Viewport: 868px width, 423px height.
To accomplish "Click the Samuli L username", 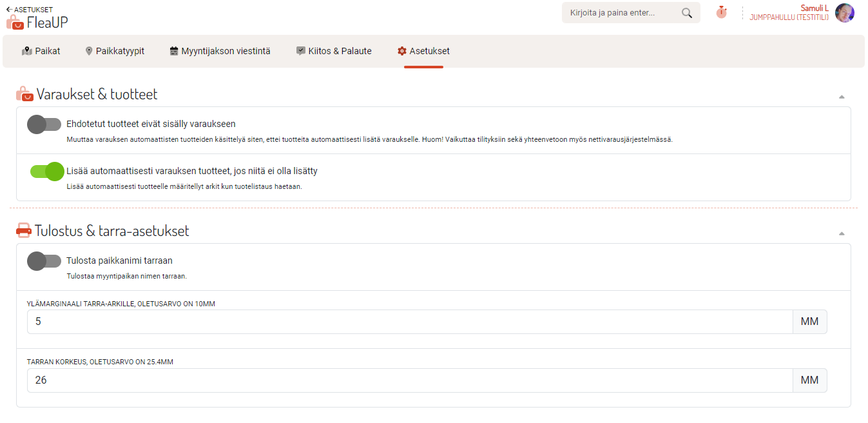I will (814, 8).
